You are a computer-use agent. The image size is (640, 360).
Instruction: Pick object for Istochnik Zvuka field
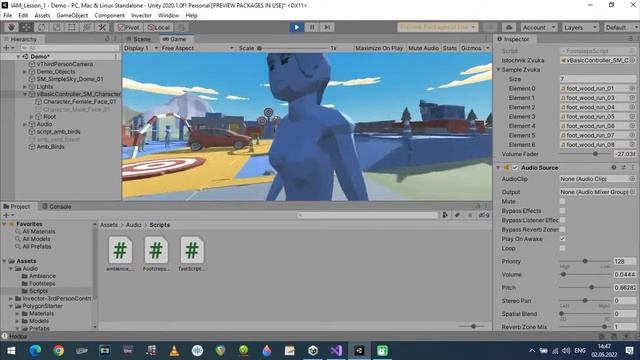coord(632,60)
